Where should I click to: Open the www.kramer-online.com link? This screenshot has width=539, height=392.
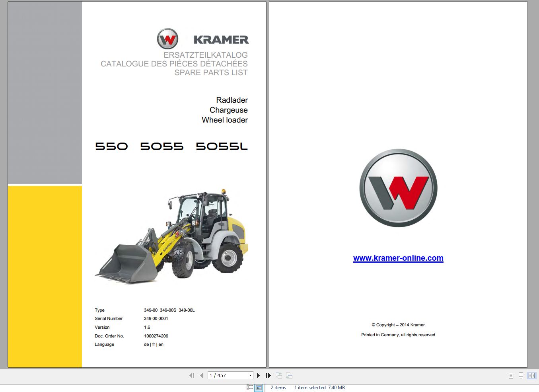point(398,258)
